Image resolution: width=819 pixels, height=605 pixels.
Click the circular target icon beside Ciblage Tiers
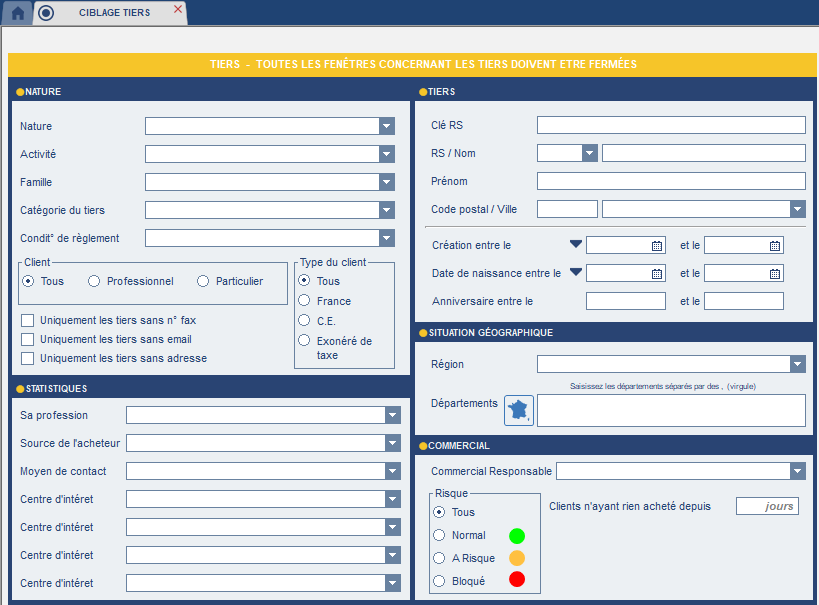click(46, 13)
